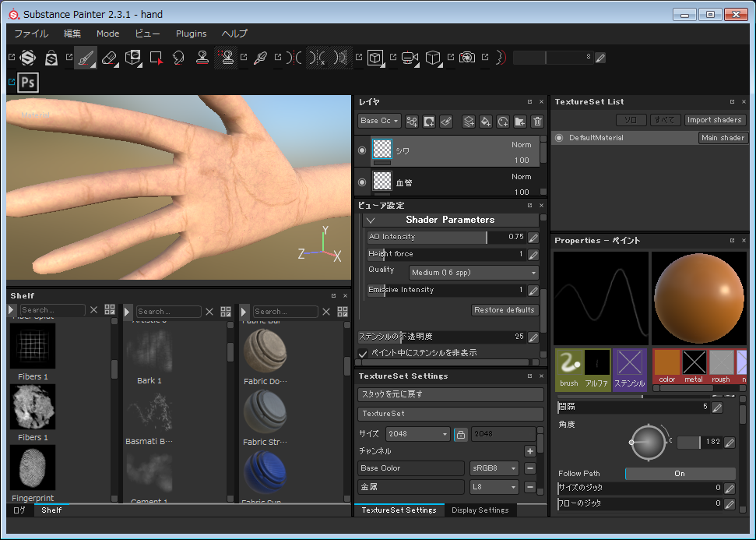The height and width of the screenshot is (540, 756).
Task: Adjust the AO Intensity slider
Action: (446, 237)
